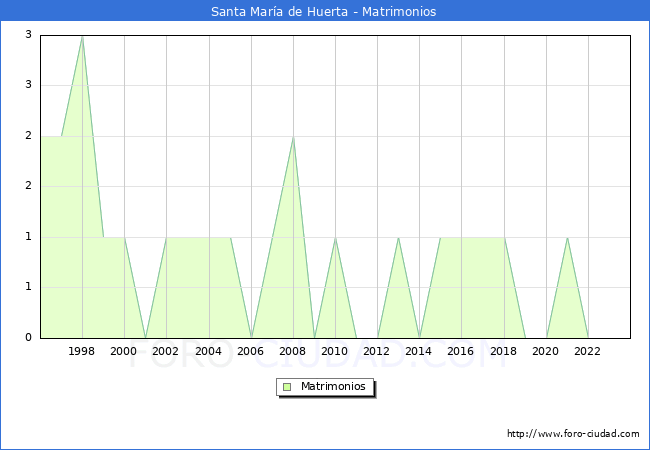Viewport: 650px width, 450px height.
Task: Click the 2013 peak data point
Action: 398,238
